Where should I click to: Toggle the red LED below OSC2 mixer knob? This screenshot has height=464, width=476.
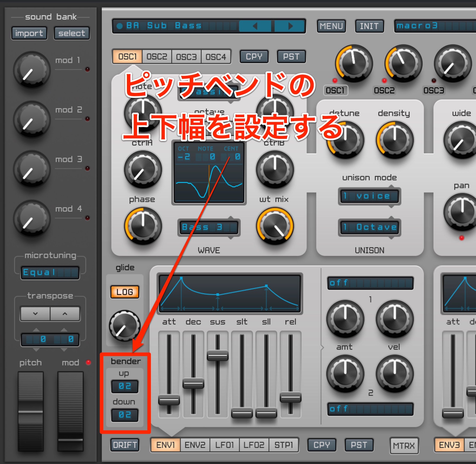384,80
